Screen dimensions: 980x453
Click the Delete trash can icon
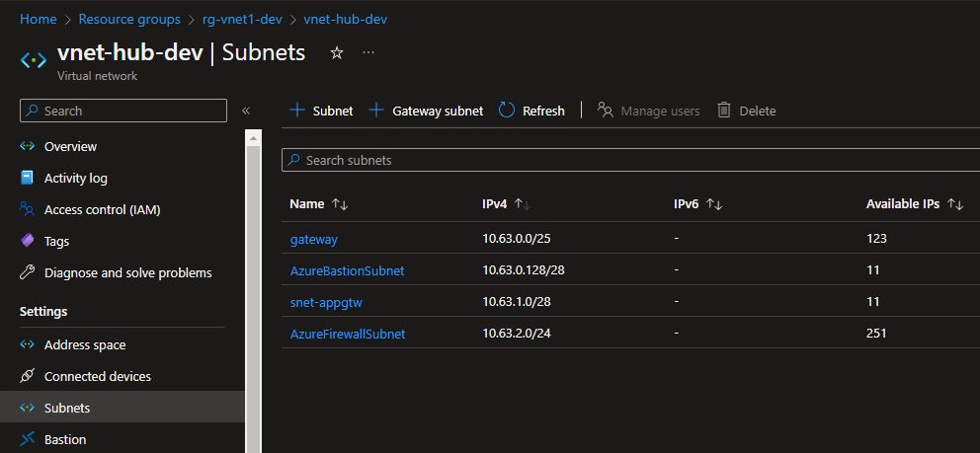(724, 111)
